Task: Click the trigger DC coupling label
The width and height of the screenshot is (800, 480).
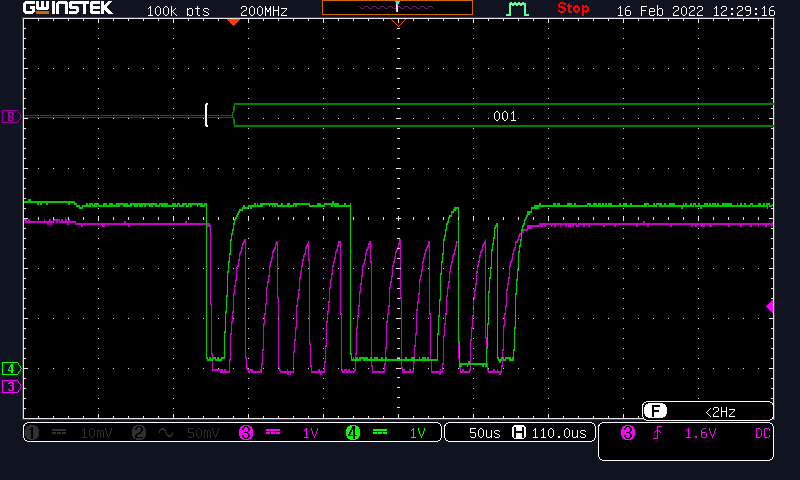Action: [762, 434]
